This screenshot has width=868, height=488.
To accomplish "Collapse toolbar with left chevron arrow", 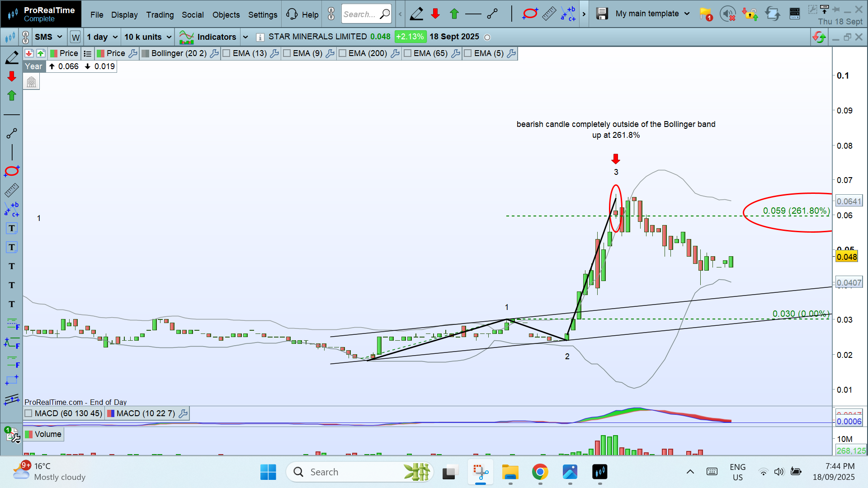I will 400,14.
